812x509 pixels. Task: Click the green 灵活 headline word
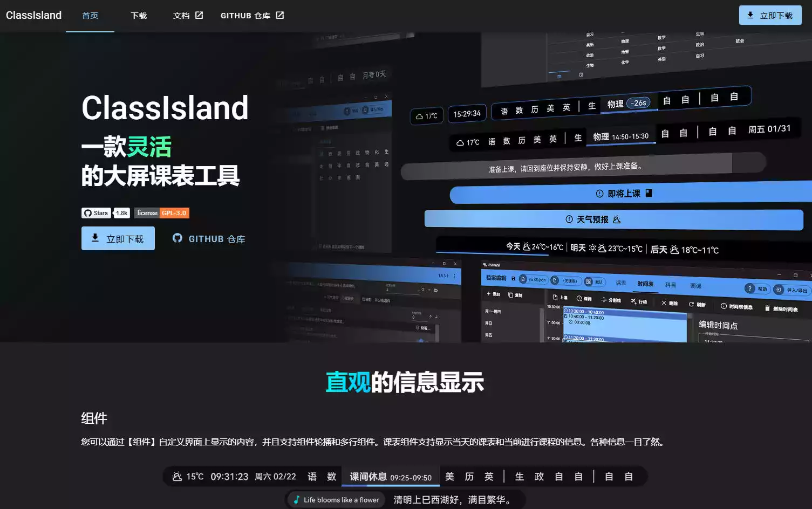point(149,147)
